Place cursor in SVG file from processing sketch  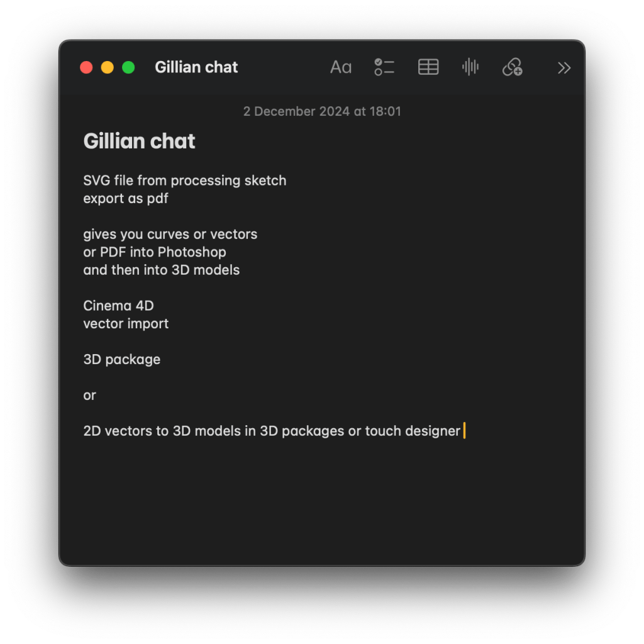(x=184, y=180)
